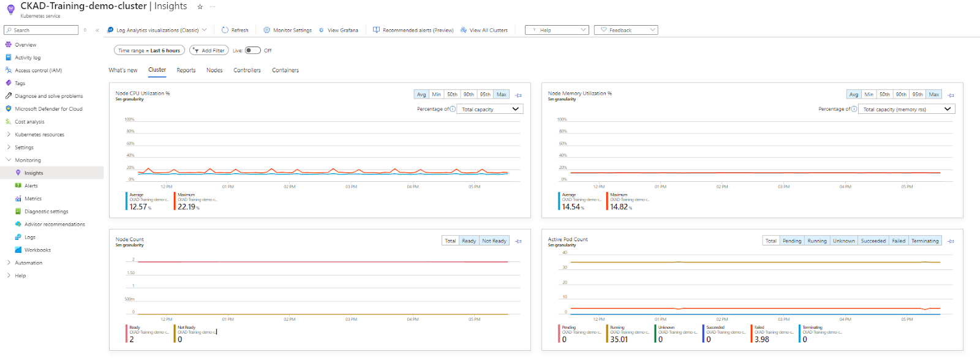Open the Reports tab
This screenshot has height=363, width=980.
[186, 70]
